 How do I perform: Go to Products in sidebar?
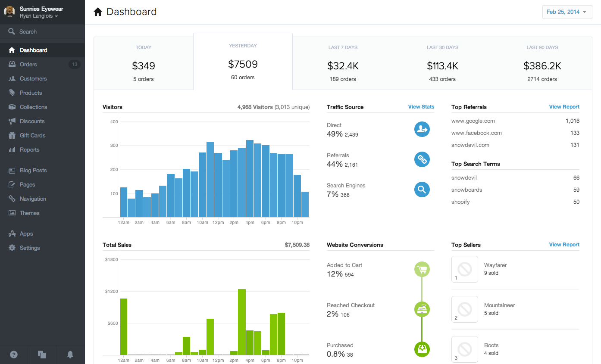click(42, 93)
